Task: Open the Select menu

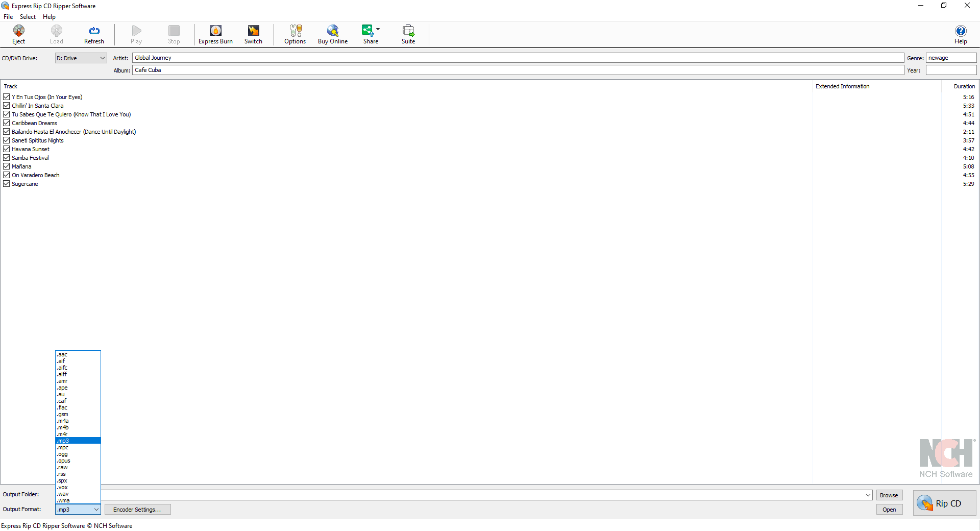Action: point(28,16)
